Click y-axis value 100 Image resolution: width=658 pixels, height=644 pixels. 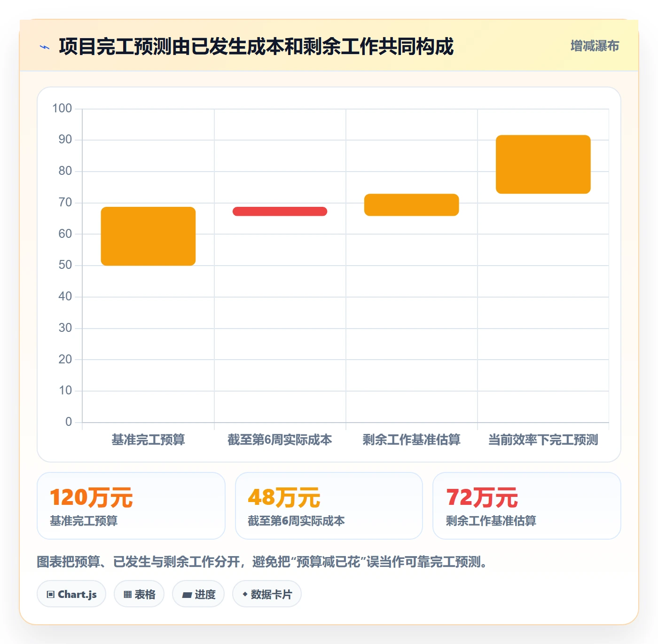(x=62, y=109)
